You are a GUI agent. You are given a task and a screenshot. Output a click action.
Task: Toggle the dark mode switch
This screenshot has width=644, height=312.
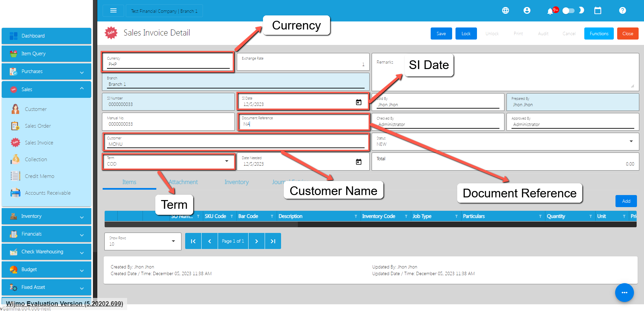click(569, 11)
